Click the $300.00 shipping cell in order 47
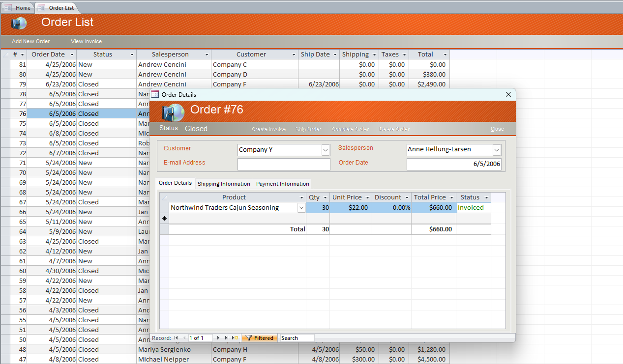 (358, 359)
